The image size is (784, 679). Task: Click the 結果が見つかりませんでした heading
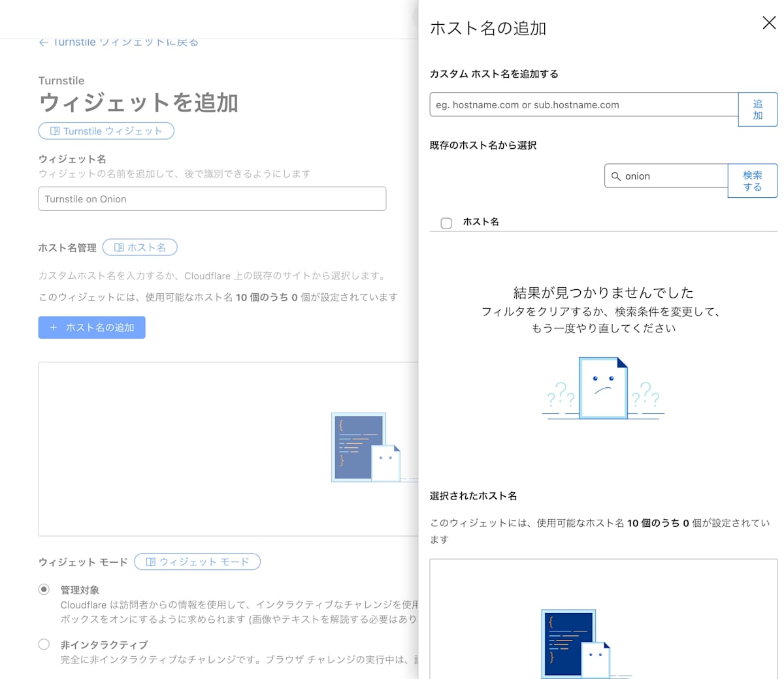tap(604, 292)
